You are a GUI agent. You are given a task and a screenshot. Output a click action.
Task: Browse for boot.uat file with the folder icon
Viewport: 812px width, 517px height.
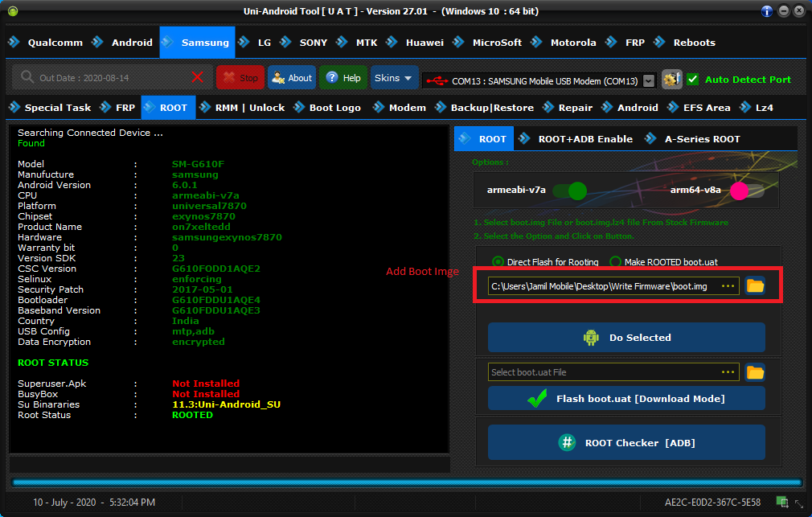[x=755, y=372]
